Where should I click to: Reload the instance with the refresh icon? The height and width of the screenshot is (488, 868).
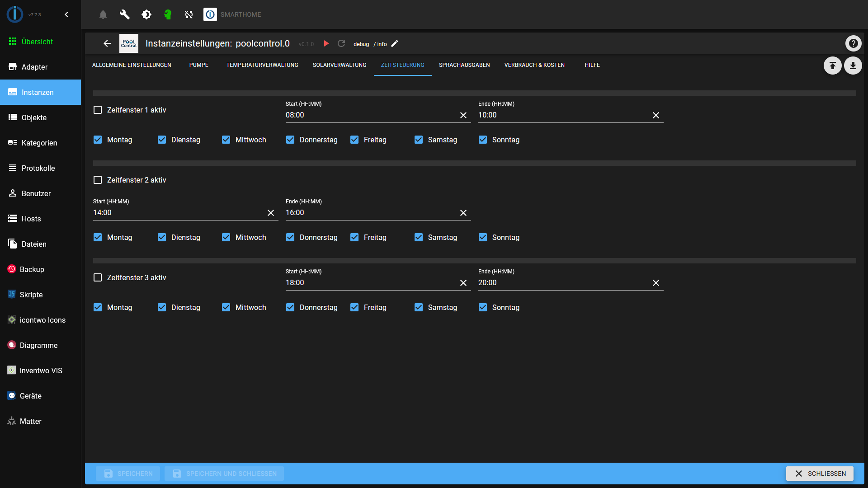point(341,43)
